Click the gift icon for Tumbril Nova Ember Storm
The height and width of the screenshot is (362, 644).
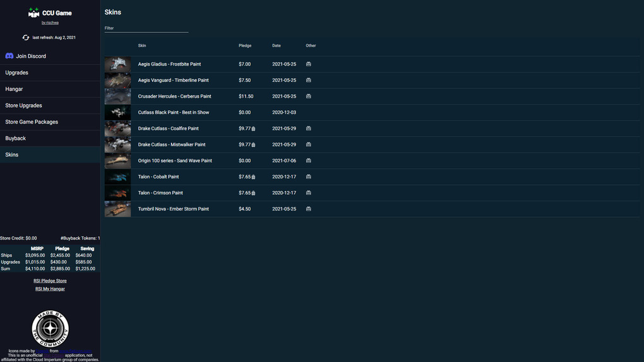coord(309,209)
